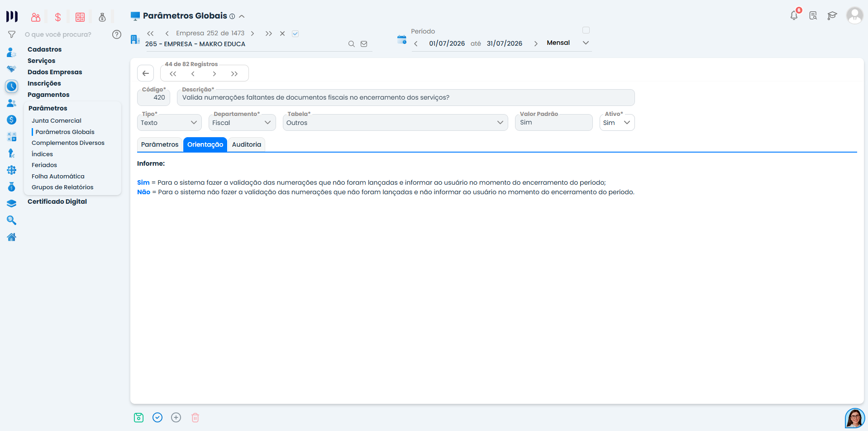Search company with magnifier icon

(351, 44)
